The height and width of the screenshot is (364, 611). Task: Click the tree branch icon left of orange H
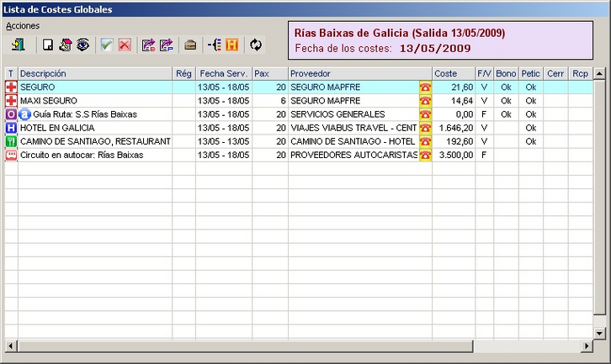pos(214,45)
